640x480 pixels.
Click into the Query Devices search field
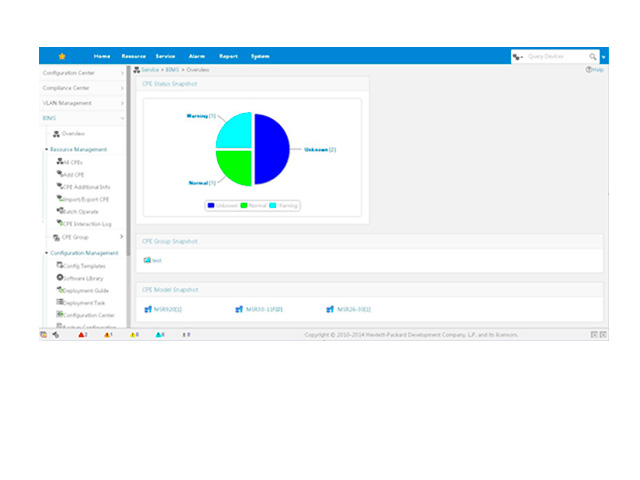556,57
